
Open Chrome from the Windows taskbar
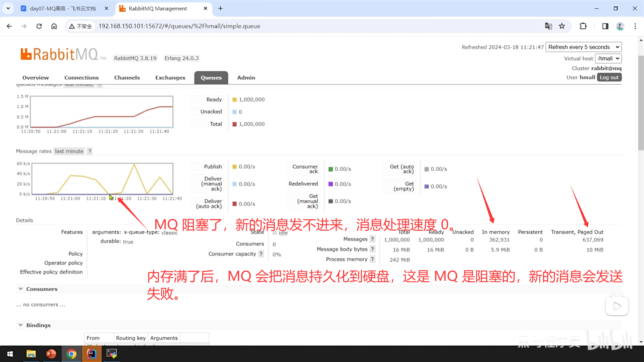[71, 354]
